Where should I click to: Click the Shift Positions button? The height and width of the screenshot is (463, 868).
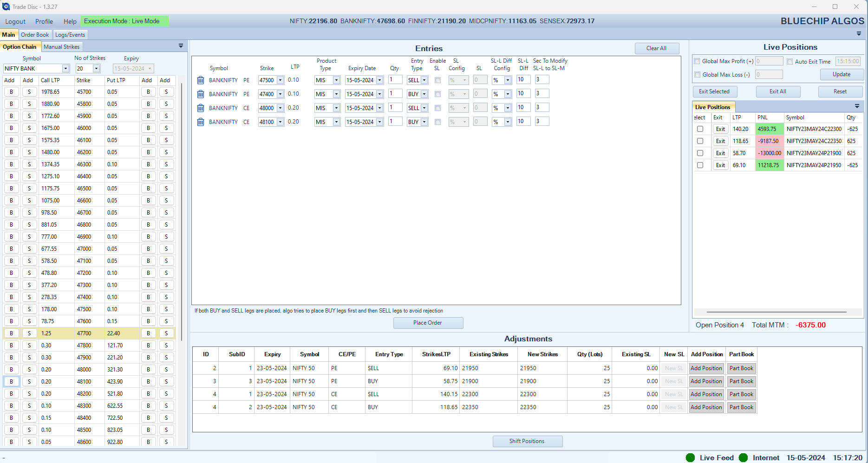click(527, 441)
